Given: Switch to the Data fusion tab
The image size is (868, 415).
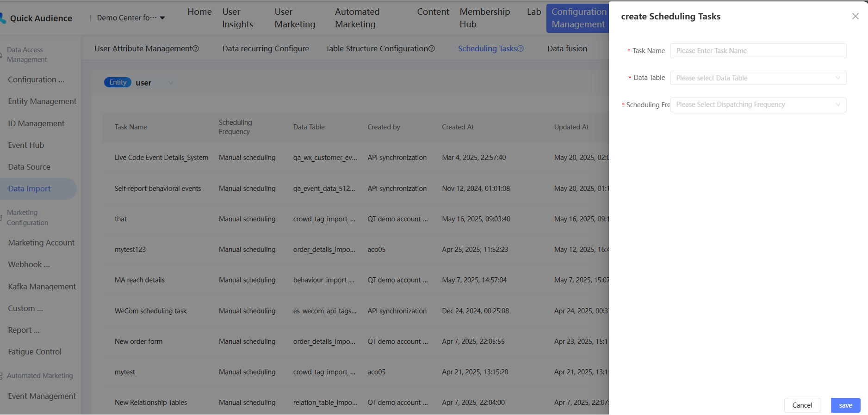Looking at the screenshot, I should pos(567,49).
